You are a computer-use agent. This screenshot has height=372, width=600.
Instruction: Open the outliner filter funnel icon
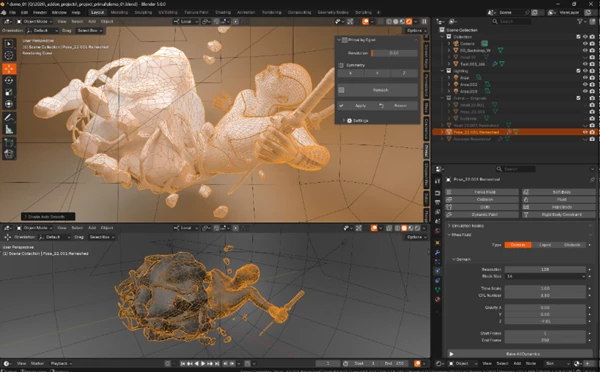pyautogui.click(x=580, y=21)
